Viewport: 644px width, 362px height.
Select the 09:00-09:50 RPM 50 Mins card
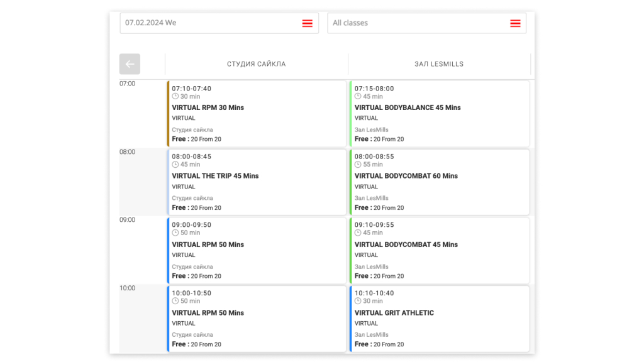tap(257, 250)
